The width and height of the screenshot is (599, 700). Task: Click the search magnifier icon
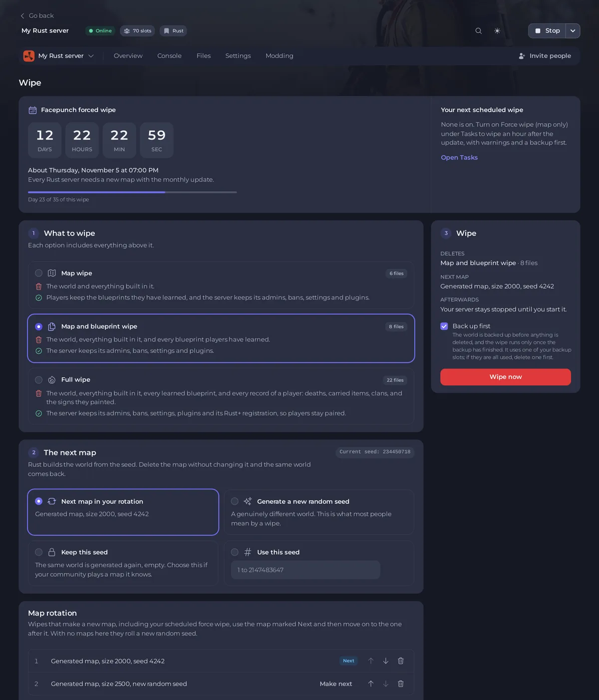(x=478, y=31)
